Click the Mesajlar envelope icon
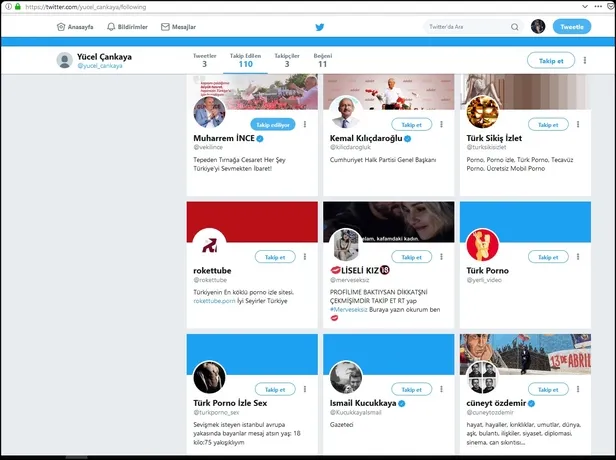 pyautogui.click(x=165, y=27)
